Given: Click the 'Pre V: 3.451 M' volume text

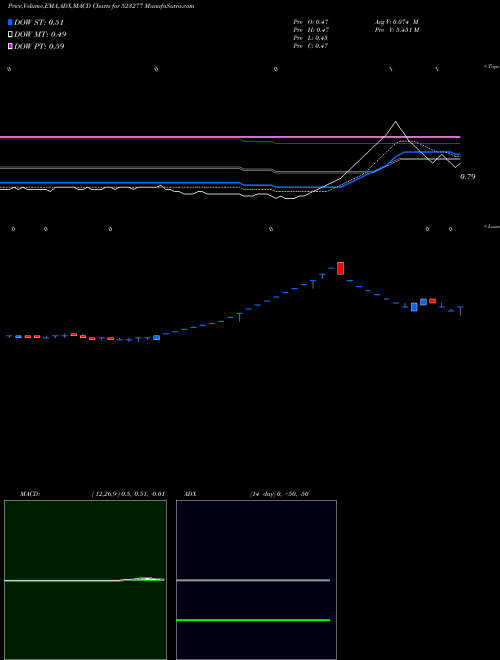Looking at the screenshot, I should [397, 30].
